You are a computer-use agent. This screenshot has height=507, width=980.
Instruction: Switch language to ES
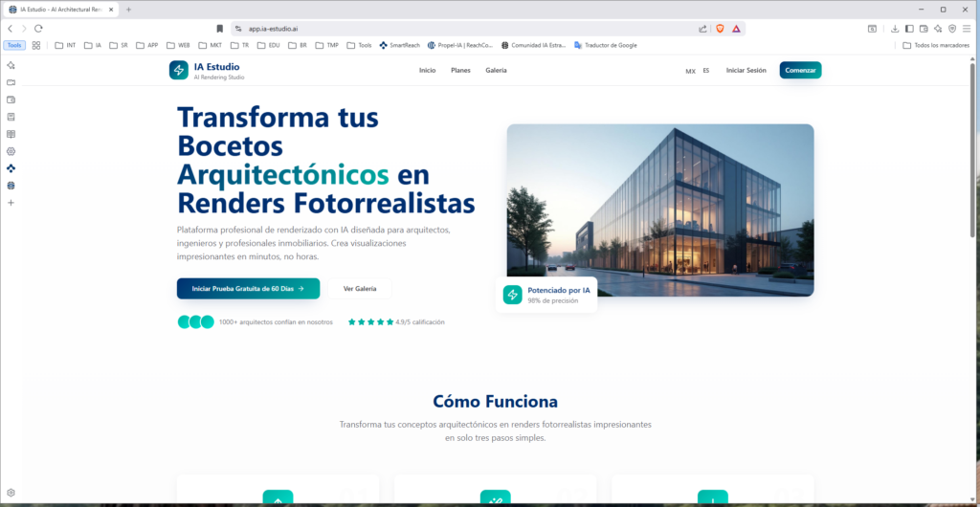706,71
